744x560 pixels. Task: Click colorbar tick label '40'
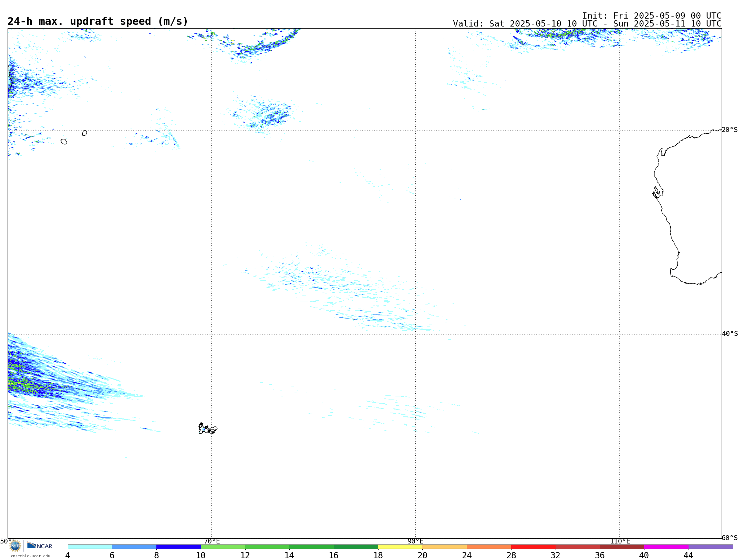click(x=644, y=555)
